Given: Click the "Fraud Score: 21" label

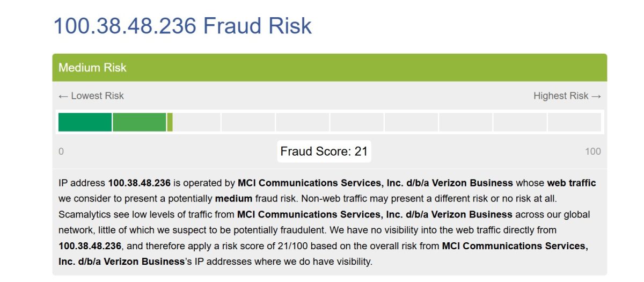Looking at the screenshot, I should click(x=324, y=151).
